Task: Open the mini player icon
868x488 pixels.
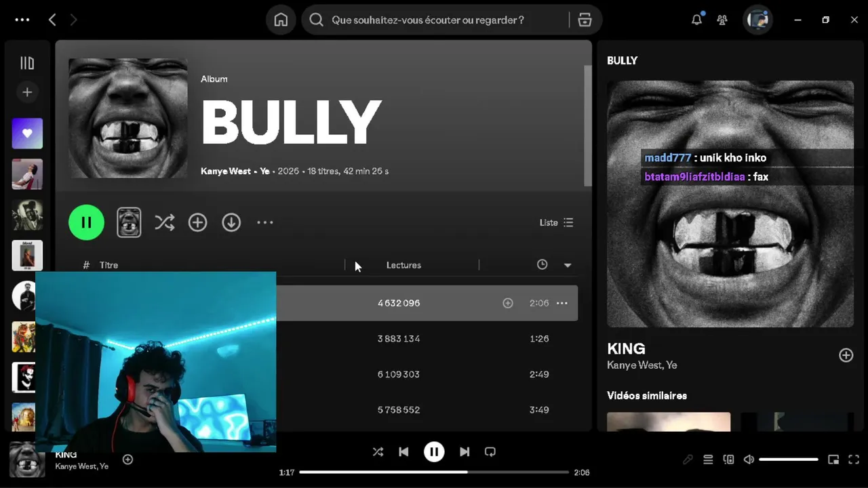Action: (x=833, y=460)
